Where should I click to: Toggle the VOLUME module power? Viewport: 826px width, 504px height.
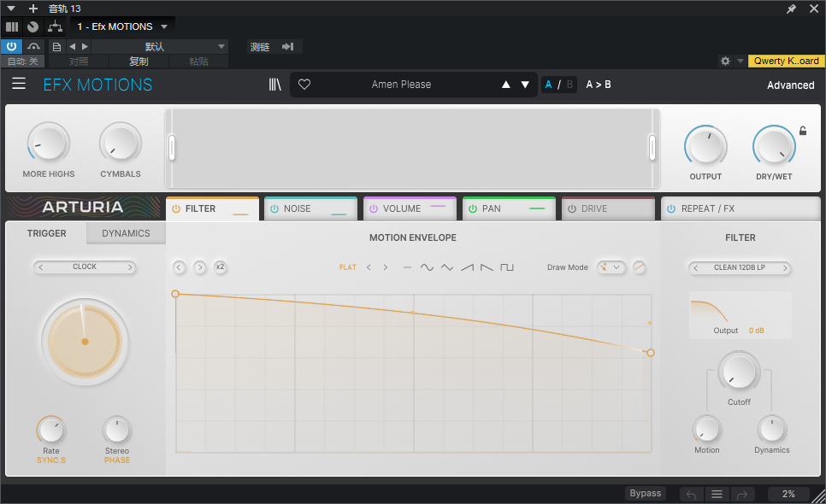point(374,208)
